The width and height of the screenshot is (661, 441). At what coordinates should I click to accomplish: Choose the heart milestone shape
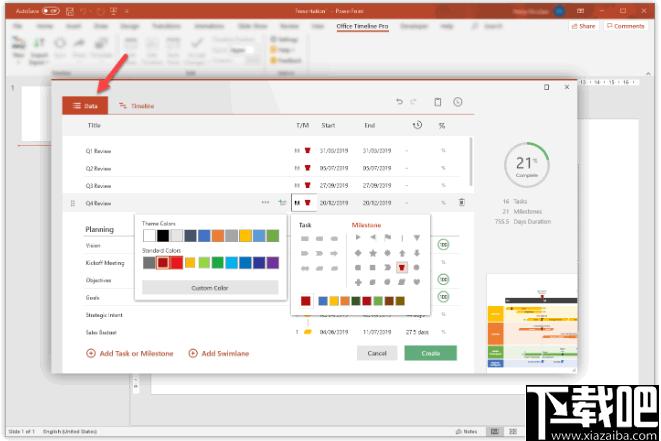coord(416,282)
